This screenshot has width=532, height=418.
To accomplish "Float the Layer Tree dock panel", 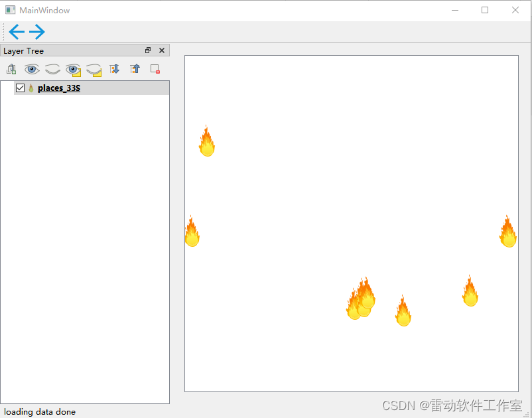I will point(148,50).
